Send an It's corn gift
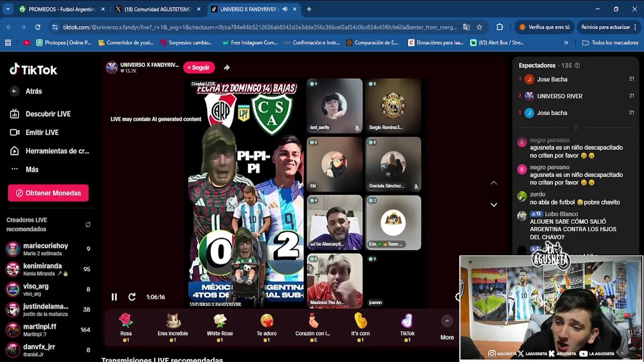The image size is (644, 362). point(360,327)
